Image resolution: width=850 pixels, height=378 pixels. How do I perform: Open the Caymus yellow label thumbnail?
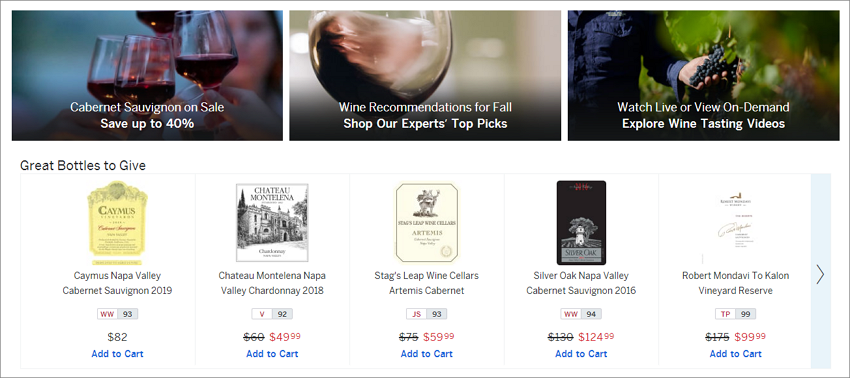pos(117,223)
